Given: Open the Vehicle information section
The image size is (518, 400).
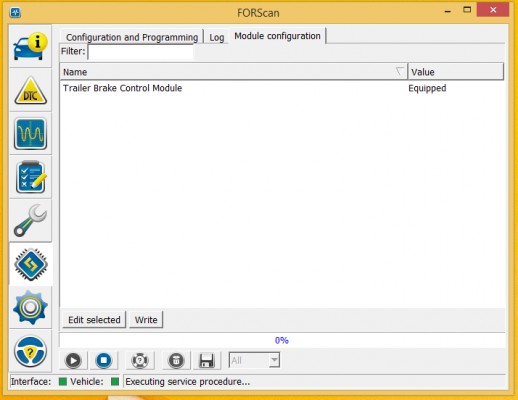Looking at the screenshot, I should point(30,46).
